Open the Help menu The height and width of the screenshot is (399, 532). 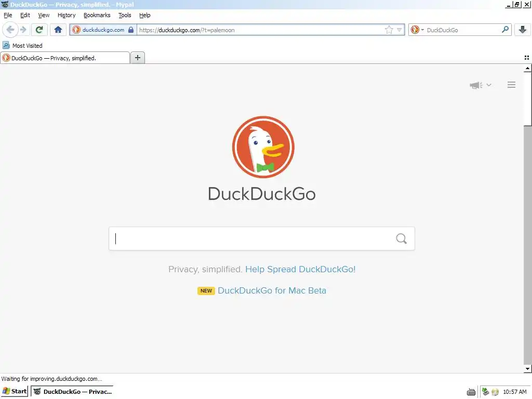(x=144, y=15)
